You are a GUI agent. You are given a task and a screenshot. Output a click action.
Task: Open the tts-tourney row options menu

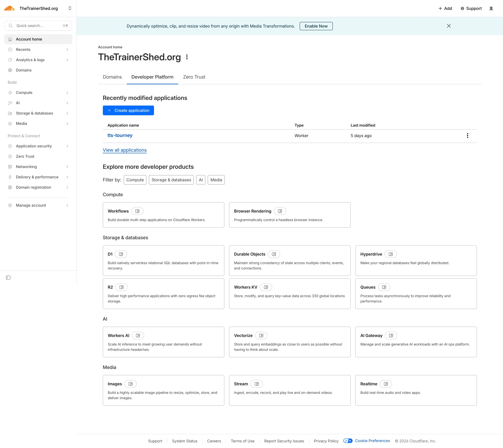467,136
